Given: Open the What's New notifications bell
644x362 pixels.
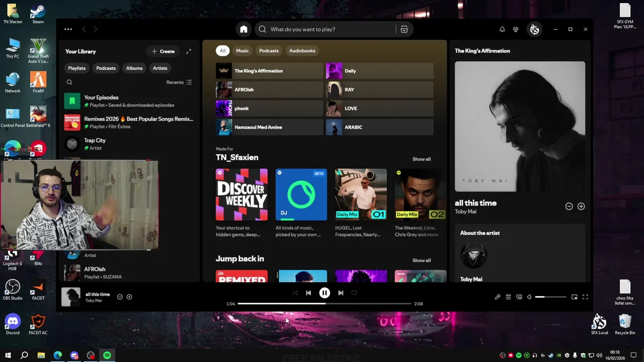Looking at the screenshot, I should coord(502,29).
